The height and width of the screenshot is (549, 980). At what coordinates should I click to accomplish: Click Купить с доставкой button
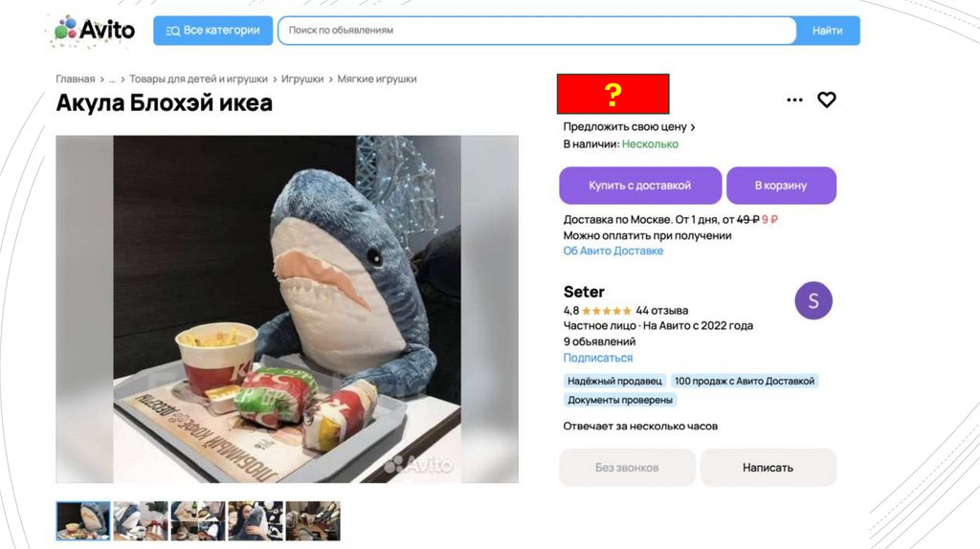coord(640,186)
